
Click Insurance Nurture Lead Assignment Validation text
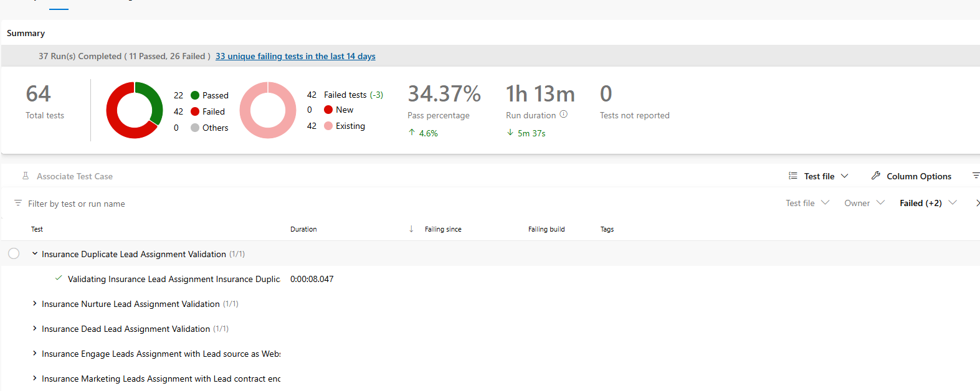click(x=131, y=304)
